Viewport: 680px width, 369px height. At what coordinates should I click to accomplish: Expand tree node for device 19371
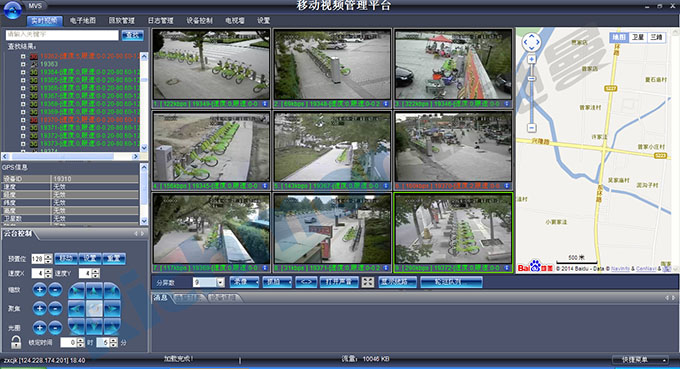pos(23,128)
